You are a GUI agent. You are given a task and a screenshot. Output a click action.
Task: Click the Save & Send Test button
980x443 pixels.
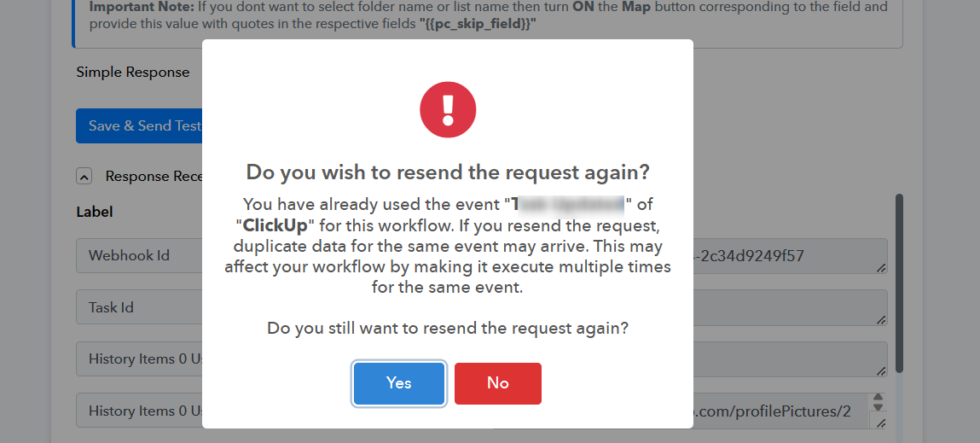click(139, 125)
